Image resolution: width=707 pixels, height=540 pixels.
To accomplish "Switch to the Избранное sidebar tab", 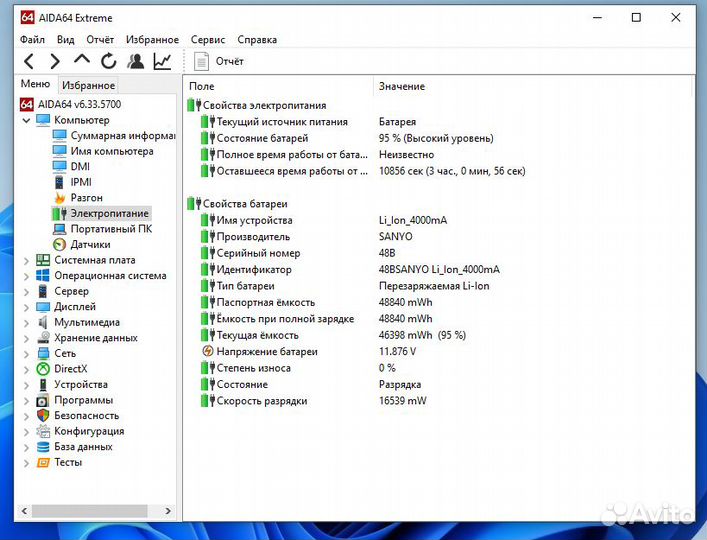I will point(88,85).
